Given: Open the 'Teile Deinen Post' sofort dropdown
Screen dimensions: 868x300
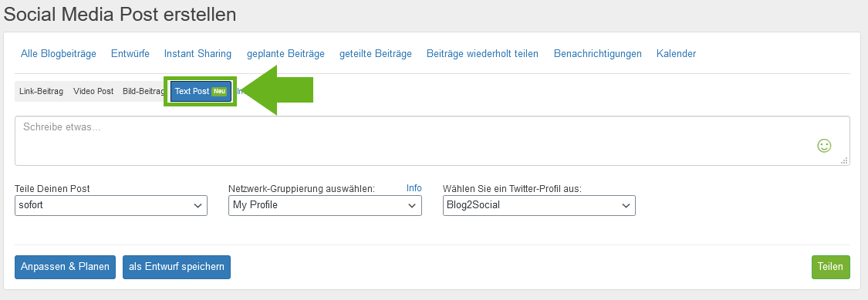Looking at the screenshot, I should point(110,205).
